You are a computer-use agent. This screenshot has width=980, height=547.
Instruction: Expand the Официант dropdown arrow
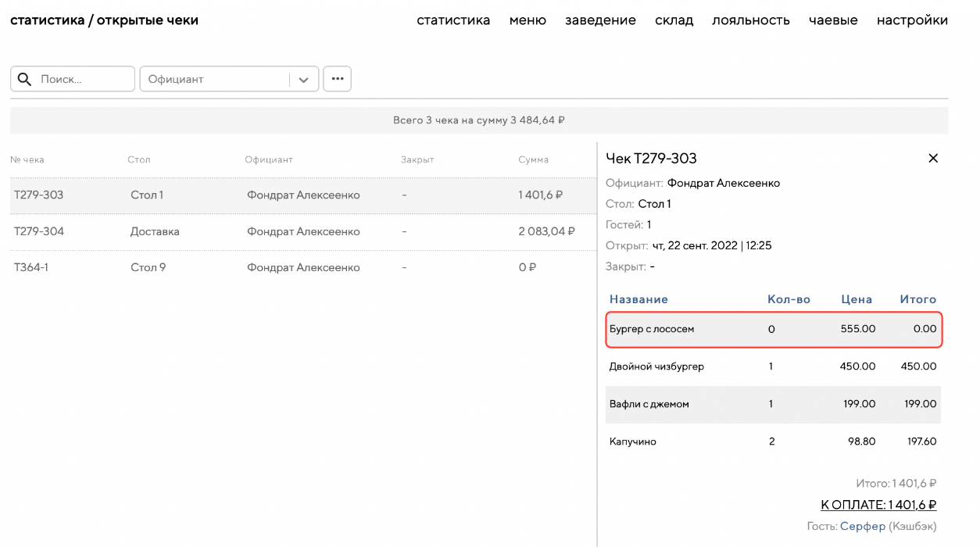304,79
